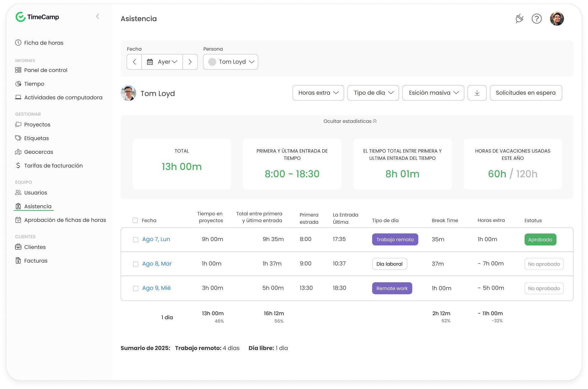Check the select-all checkbox in Fecha header
Image resolution: width=588 pixels, height=389 pixels.
[135, 220]
